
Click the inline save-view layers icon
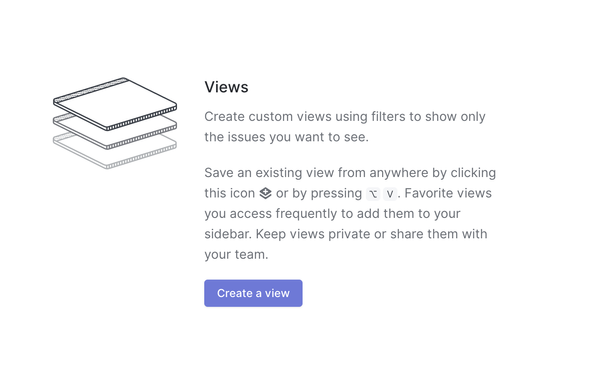click(x=265, y=193)
